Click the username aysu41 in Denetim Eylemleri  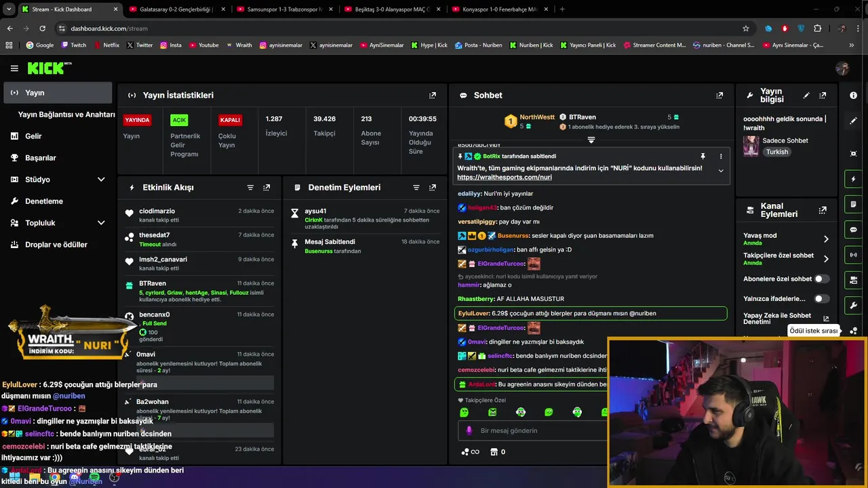point(315,211)
